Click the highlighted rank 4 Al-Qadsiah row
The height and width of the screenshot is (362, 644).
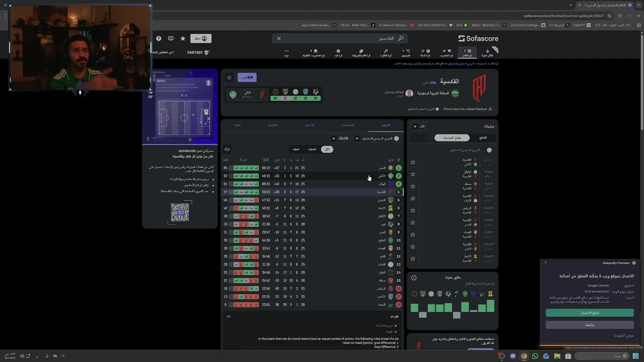(312, 192)
